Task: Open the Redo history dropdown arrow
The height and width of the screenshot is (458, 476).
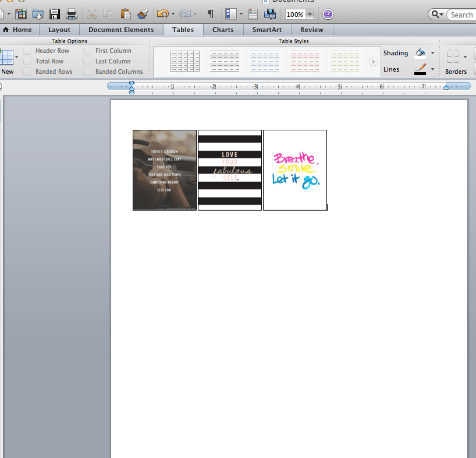Action: [195, 14]
